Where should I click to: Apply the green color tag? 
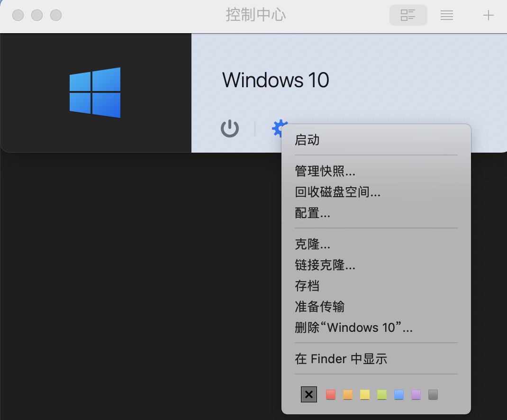pyautogui.click(x=382, y=394)
